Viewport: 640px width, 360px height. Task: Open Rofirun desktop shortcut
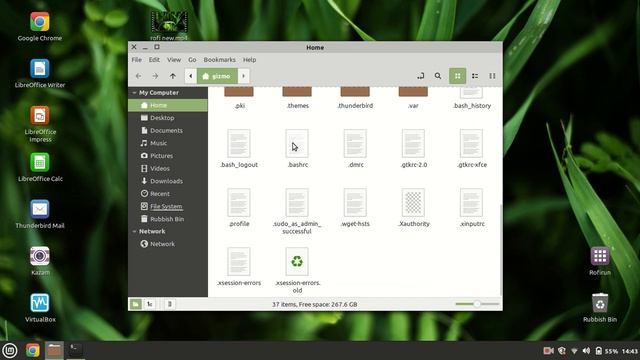point(600,261)
